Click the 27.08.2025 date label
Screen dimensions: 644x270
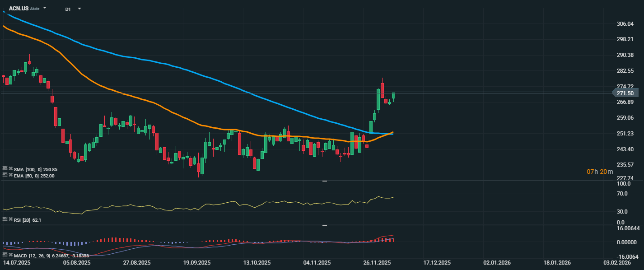(137, 263)
